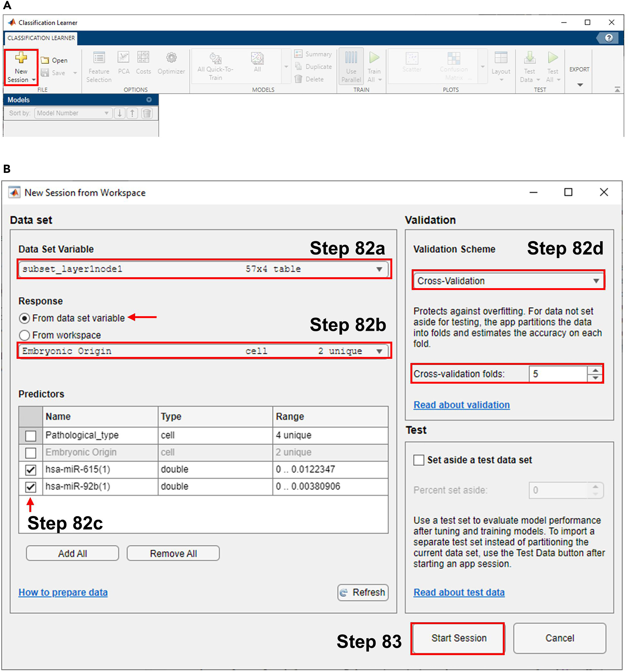This screenshot has width=629, height=672.
Task: Increase cross-validation folds with up arrow
Action: click(595, 371)
